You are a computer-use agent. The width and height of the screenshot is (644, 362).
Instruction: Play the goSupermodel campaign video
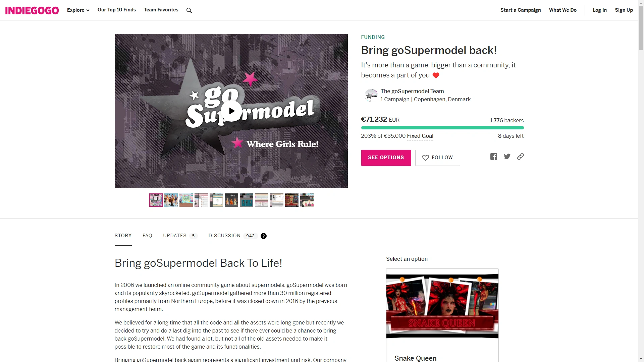click(231, 111)
